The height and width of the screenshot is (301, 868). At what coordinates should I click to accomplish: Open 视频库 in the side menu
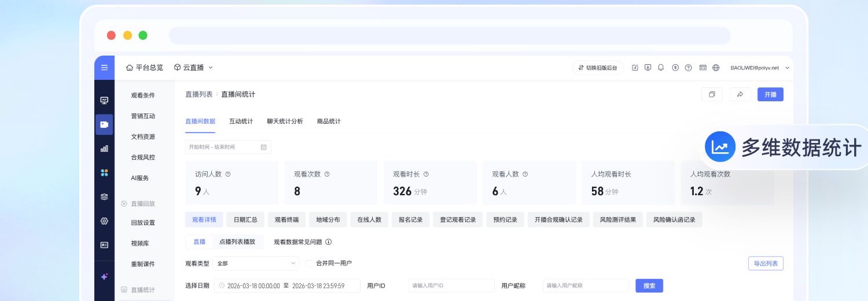pyautogui.click(x=140, y=244)
